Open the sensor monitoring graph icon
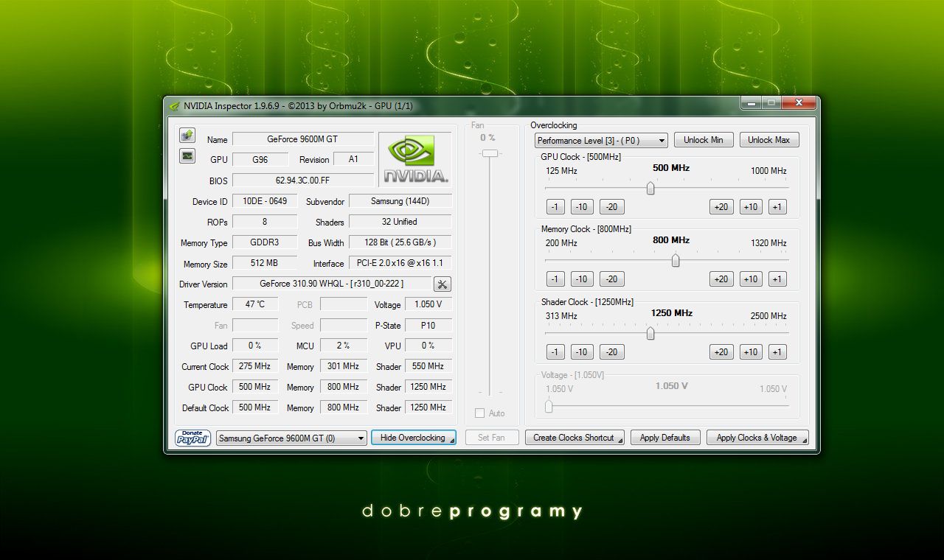944x560 pixels. (187, 155)
